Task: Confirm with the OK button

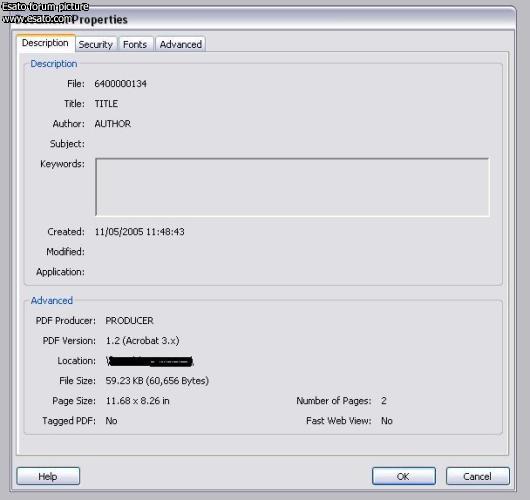Action: (x=404, y=476)
